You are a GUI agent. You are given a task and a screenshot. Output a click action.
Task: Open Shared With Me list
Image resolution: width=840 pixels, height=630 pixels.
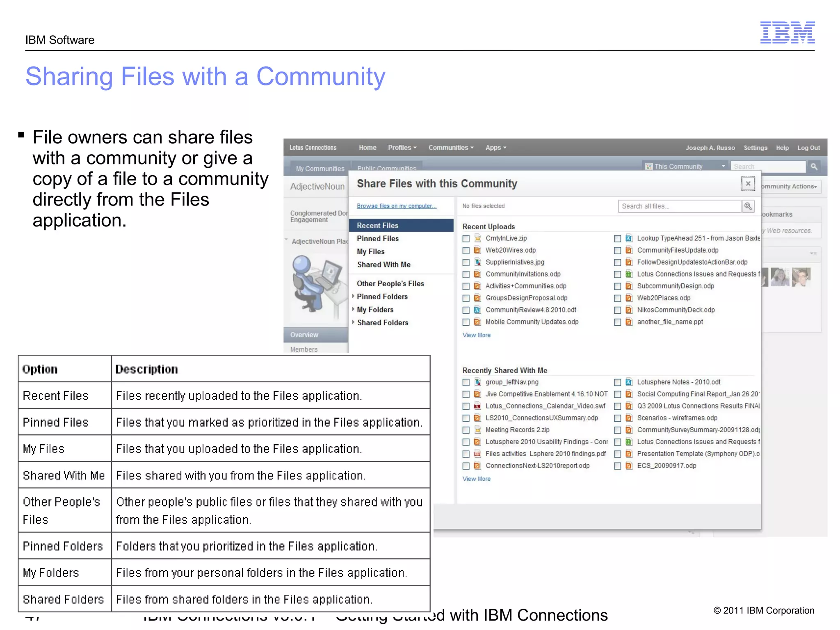tap(384, 265)
